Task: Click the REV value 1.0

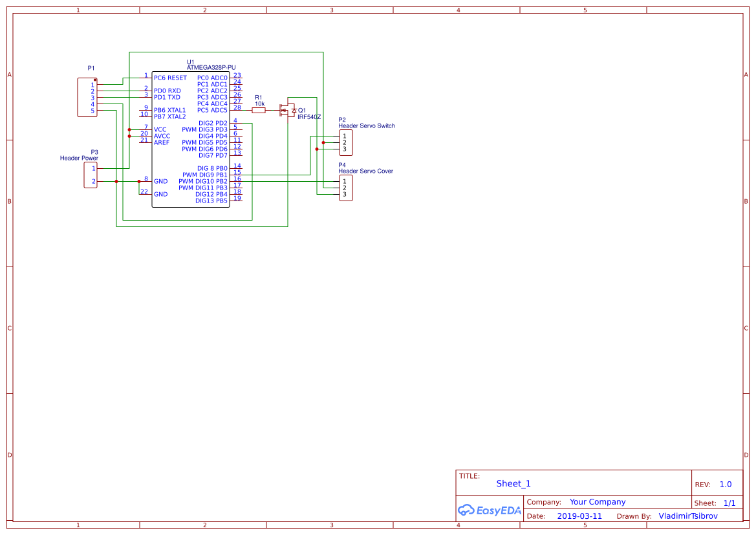Action: coord(726,485)
